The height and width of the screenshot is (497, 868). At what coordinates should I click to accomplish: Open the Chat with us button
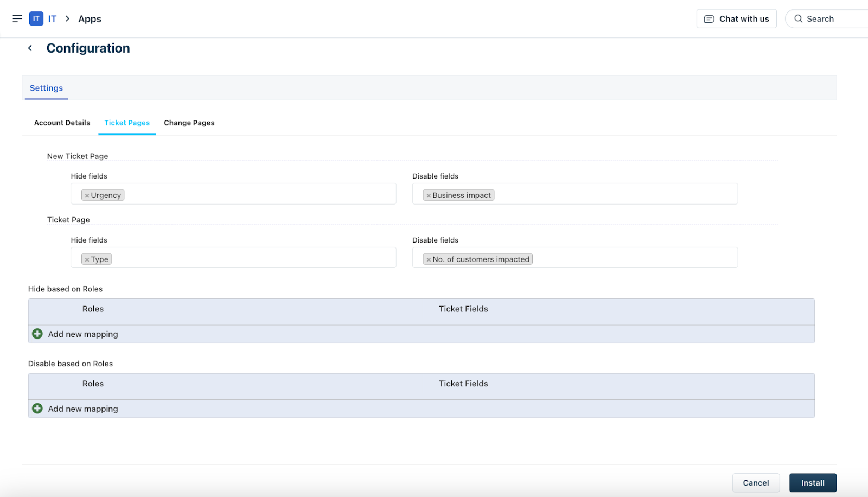tap(737, 18)
